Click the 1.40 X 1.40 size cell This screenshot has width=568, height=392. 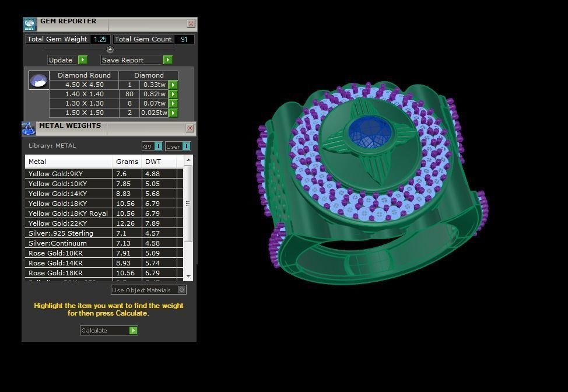coord(84,94)
